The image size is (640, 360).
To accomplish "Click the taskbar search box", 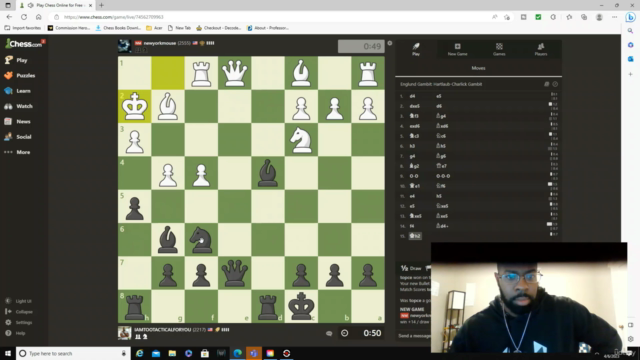I will (73, 353).
